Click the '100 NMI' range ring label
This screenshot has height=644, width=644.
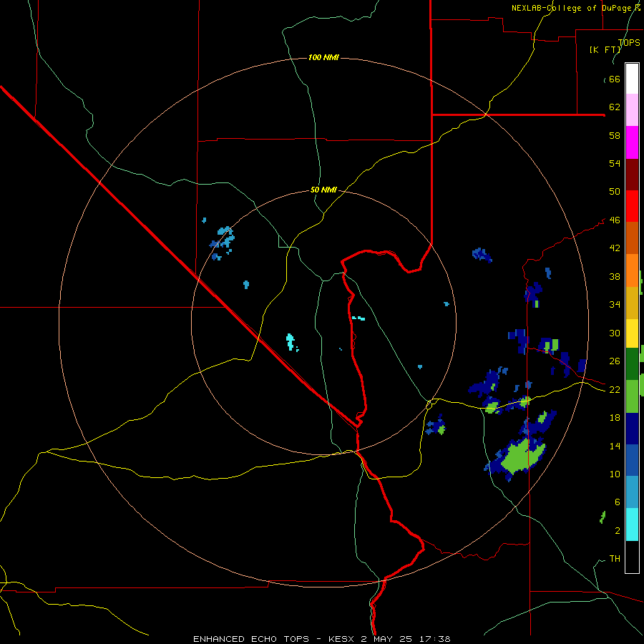(323, 57)
